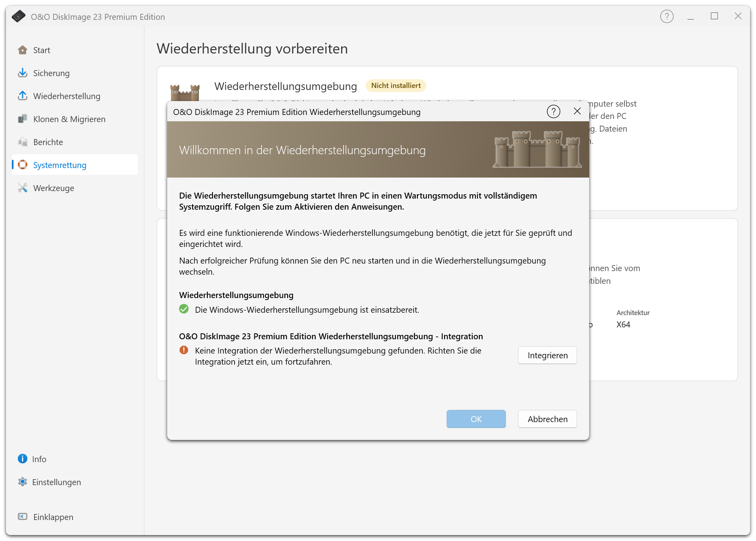756x541 pixels.
Task: Click the Einstellungen gear icon
Action: (23, 482)
